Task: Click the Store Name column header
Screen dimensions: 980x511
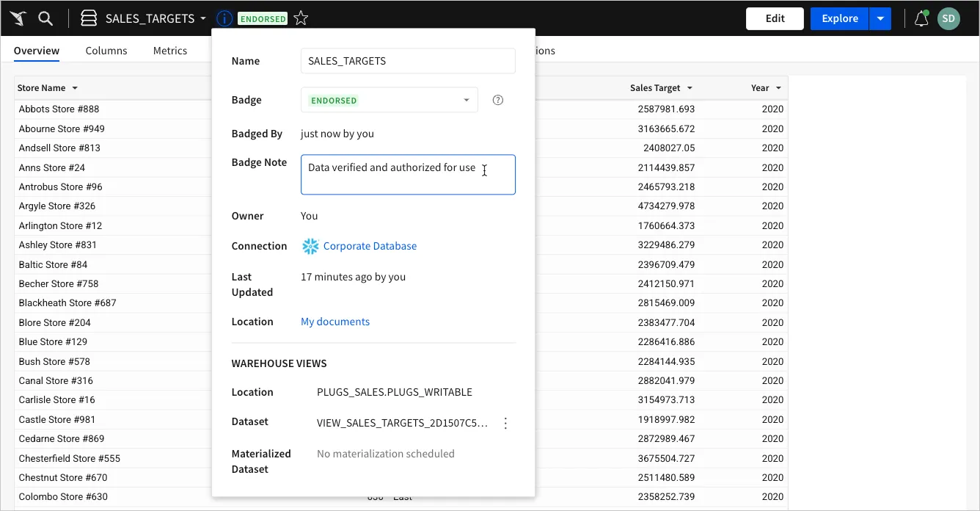Action: (42, 88)
